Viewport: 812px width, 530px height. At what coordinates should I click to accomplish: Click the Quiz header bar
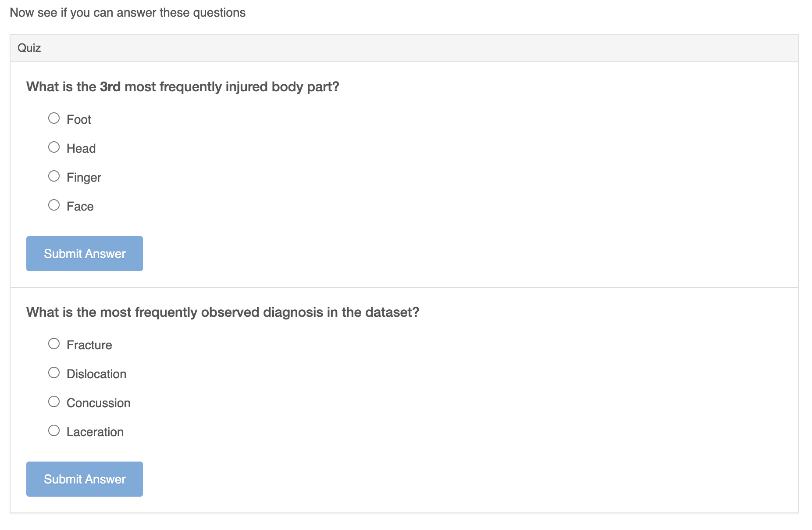pyautogui.click(x=29, y=48)
